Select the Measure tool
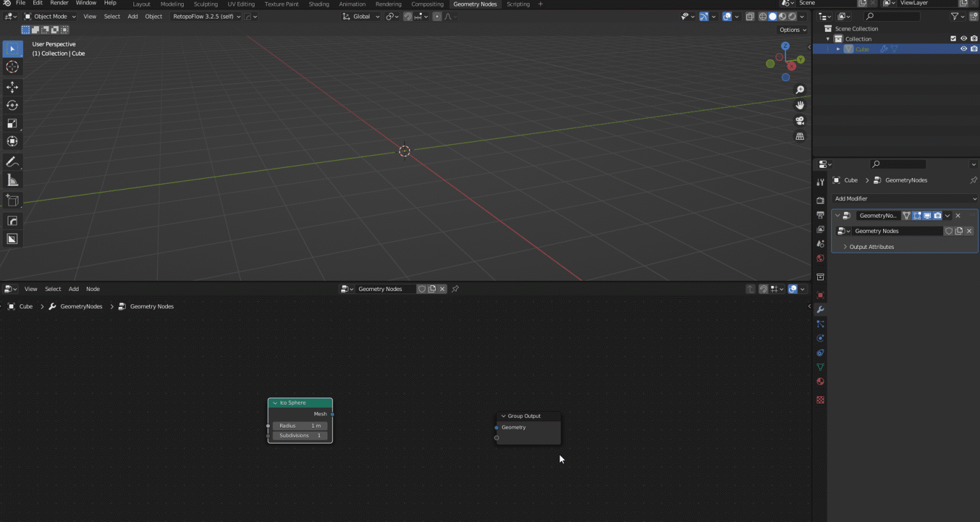 pyautogui.click(x=12, y=179)
